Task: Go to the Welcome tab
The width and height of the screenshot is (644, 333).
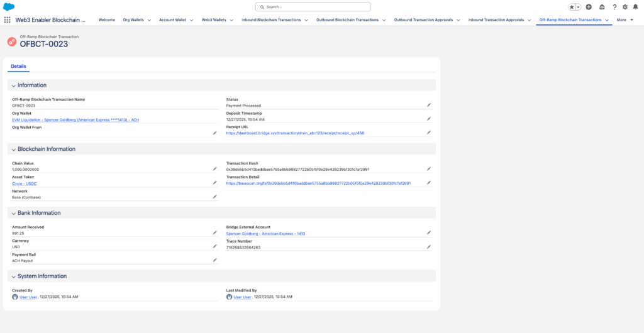Action: pyautogui.click(x=107, y=20)
